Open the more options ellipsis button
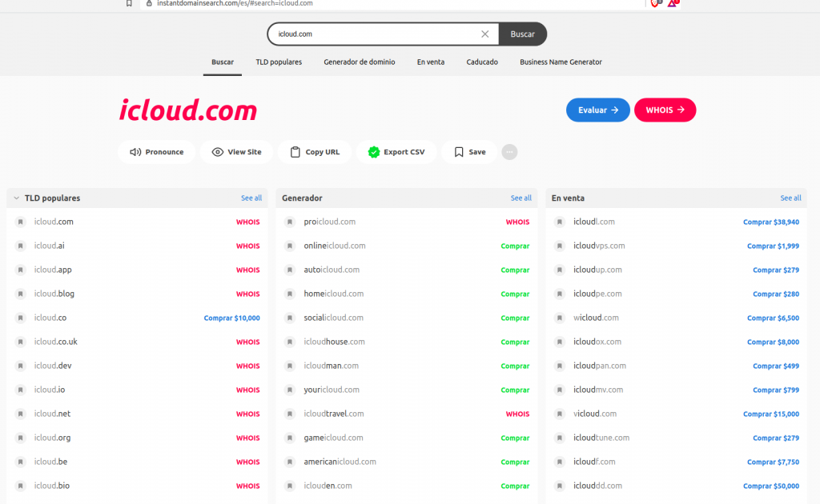The height and width of the screenshot is (504, 820). [x=509, y=152]
